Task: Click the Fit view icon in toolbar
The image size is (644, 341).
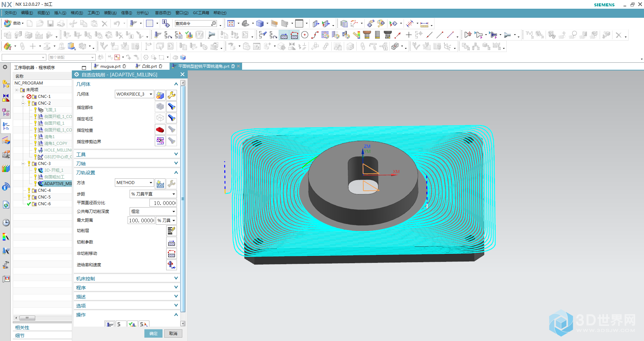Action: click(231, 23)
